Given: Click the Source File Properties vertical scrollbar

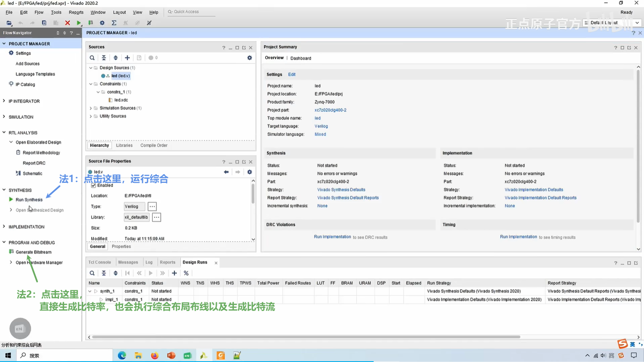Looking at the screenshot, I should [253, 193].
